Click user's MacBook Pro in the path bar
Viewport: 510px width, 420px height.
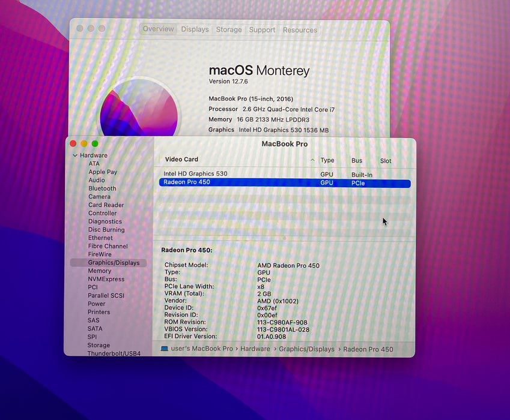[202, 349]
